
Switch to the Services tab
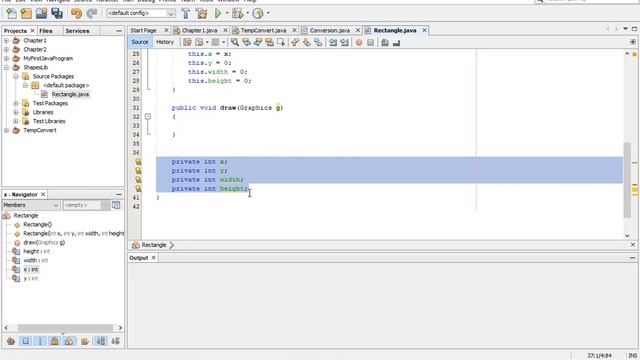point(77,31)
